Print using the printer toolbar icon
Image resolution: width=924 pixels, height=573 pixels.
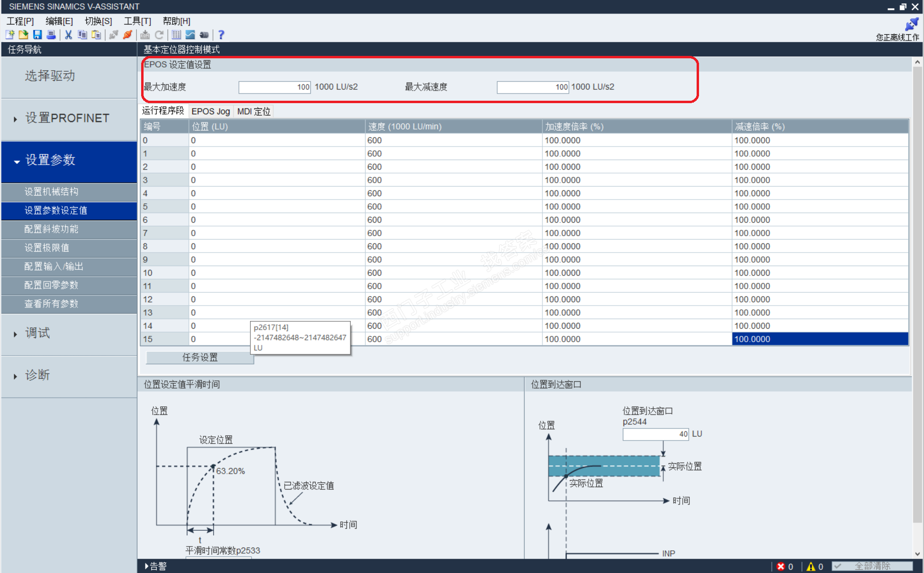[51, 35]
